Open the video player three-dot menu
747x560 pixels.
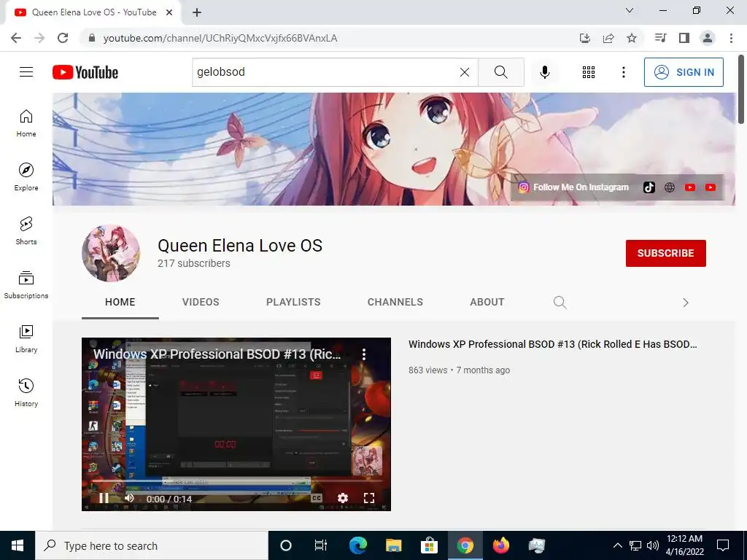[x=364, y=354]
